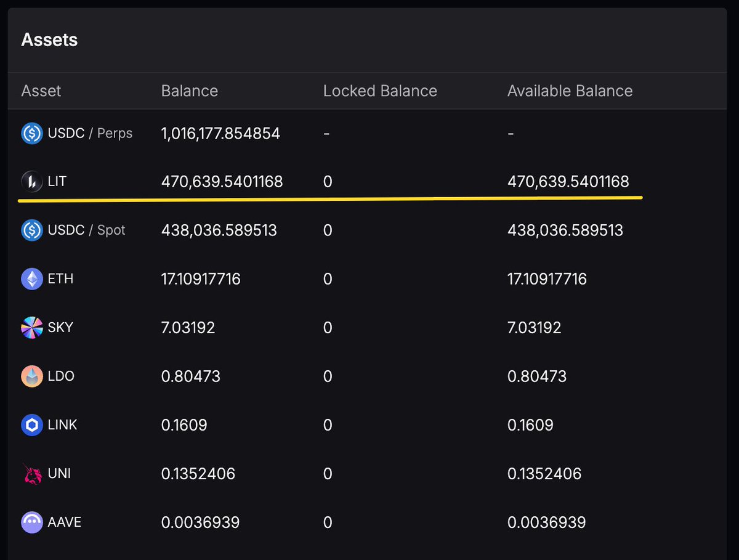Select the LIT asset name
739x560 pixels.
(x=57, y=182)
